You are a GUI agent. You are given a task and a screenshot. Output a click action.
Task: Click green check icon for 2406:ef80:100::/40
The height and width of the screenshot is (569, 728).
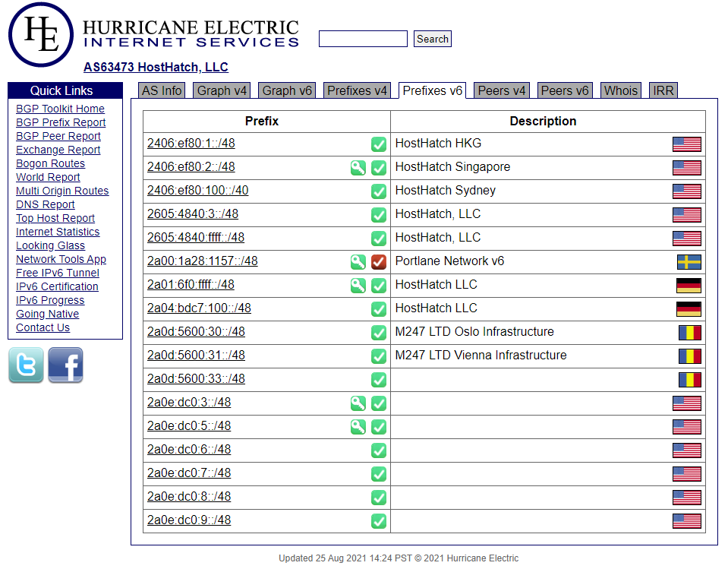pyautogui.click(x=379, y=191)
